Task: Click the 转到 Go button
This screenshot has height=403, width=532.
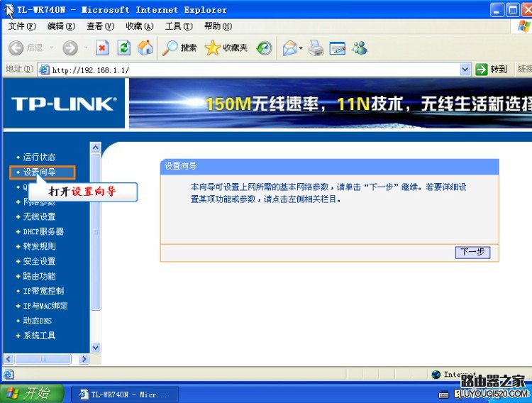Action: point(492,70)
